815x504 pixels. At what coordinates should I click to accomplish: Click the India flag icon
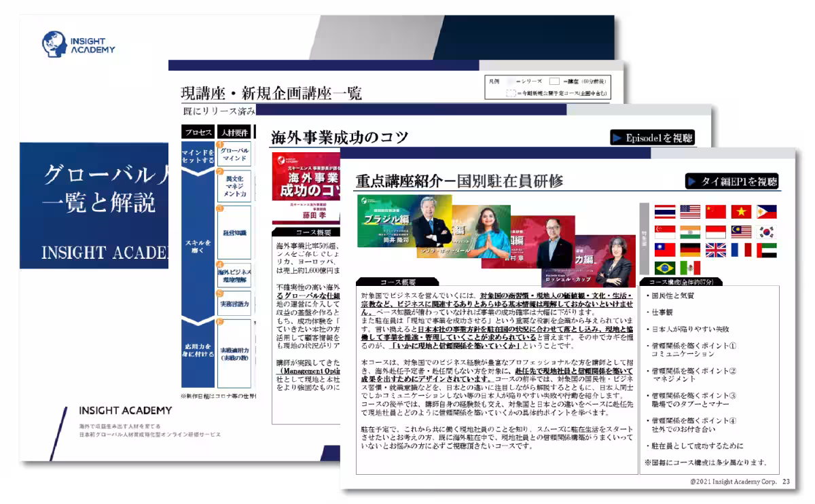[x=690, y=231]
